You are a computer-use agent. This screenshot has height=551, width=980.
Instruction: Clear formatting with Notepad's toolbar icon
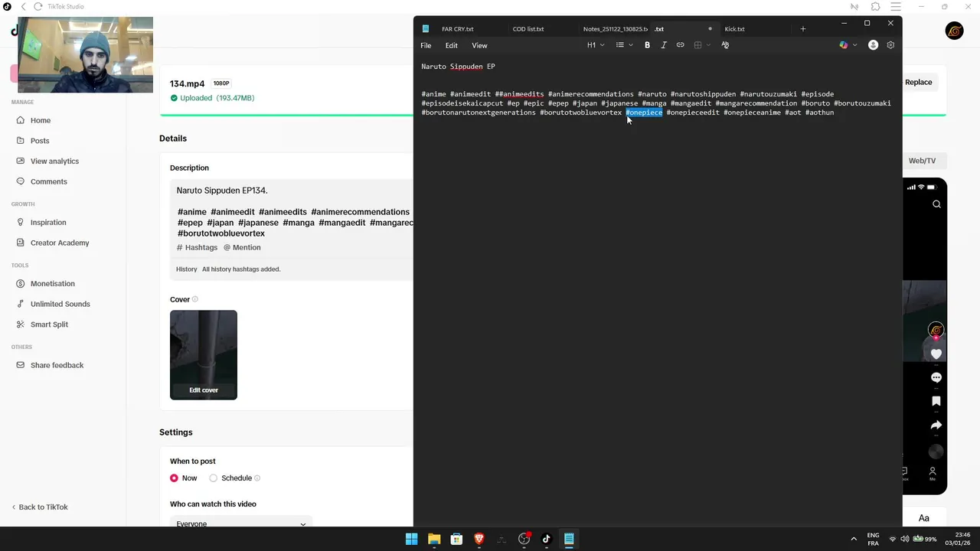click(725, 45)
